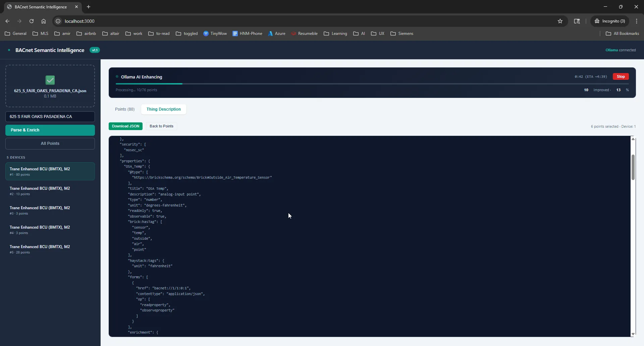This screenshot has width=644, height=346.
Task: Click Download JSON button
Action: pos(125,126)
